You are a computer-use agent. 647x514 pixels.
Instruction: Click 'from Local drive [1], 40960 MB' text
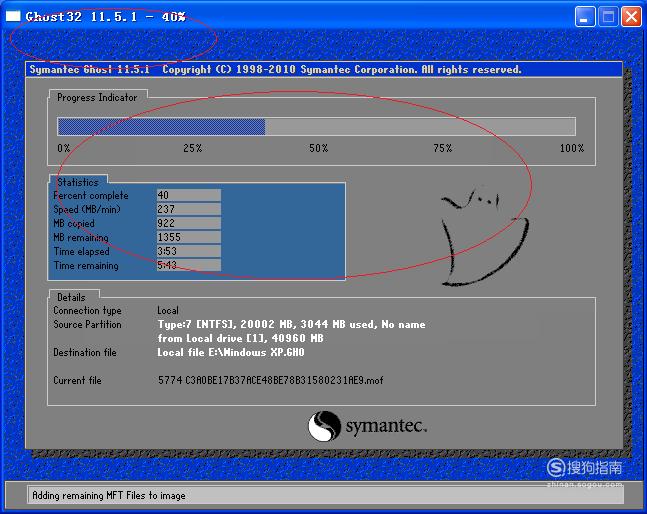241,338
